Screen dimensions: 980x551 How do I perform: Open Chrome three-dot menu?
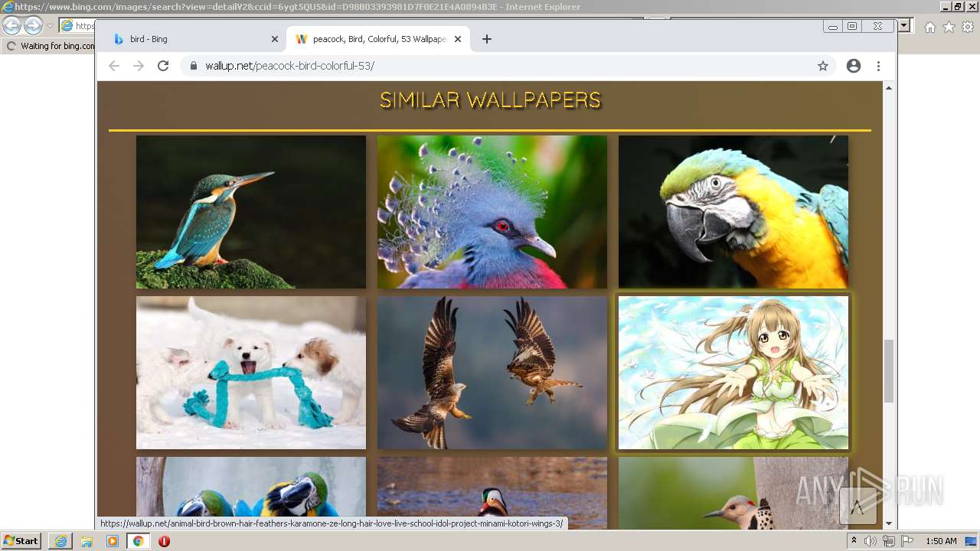[878, 66]
